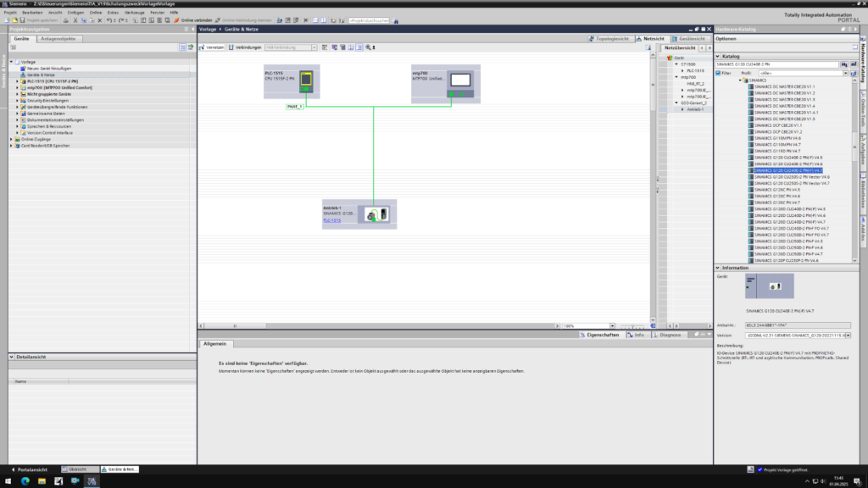Screen dimensions: 868x488
Task: Switch to the Anlagenobjekte tab
Action: (x=58, y=39)
